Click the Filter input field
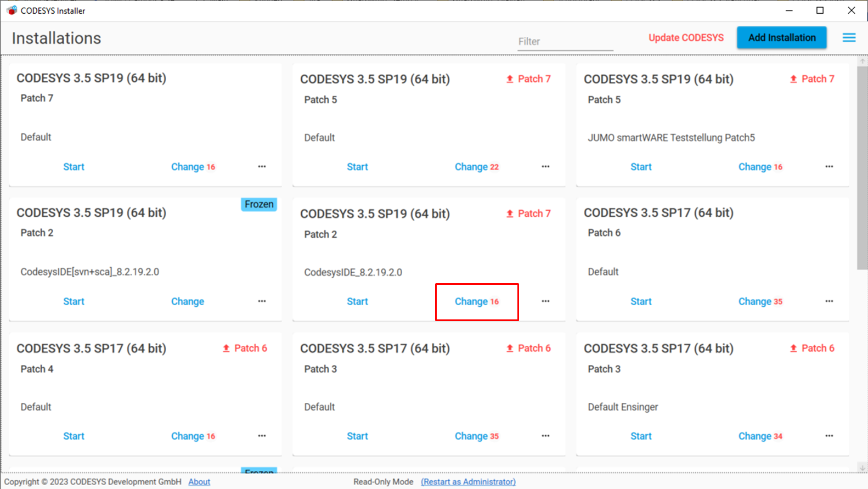This screenshot has height=489, width=868. tap(565, 42)
